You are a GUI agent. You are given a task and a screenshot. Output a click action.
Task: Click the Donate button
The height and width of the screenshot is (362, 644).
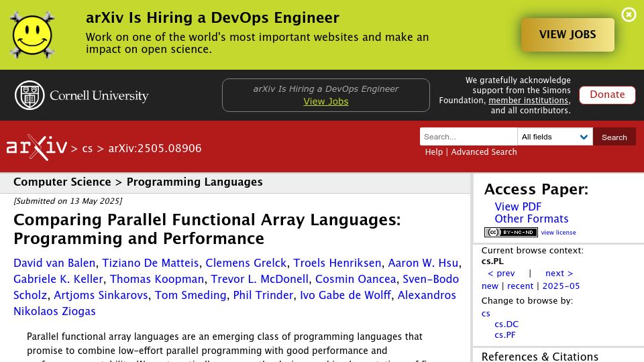tap(607, 95)
